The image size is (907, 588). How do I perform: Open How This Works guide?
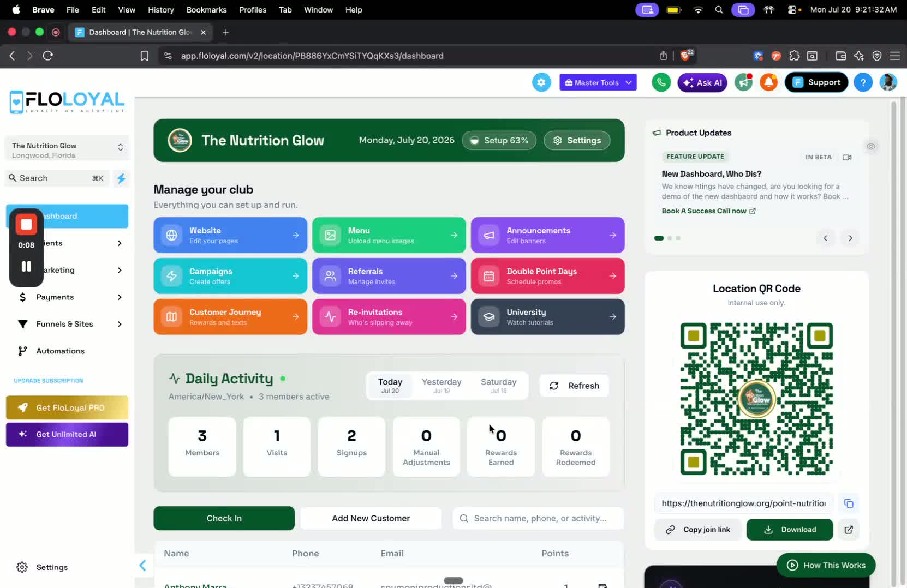pyautogui.click(x=826, y=565)
